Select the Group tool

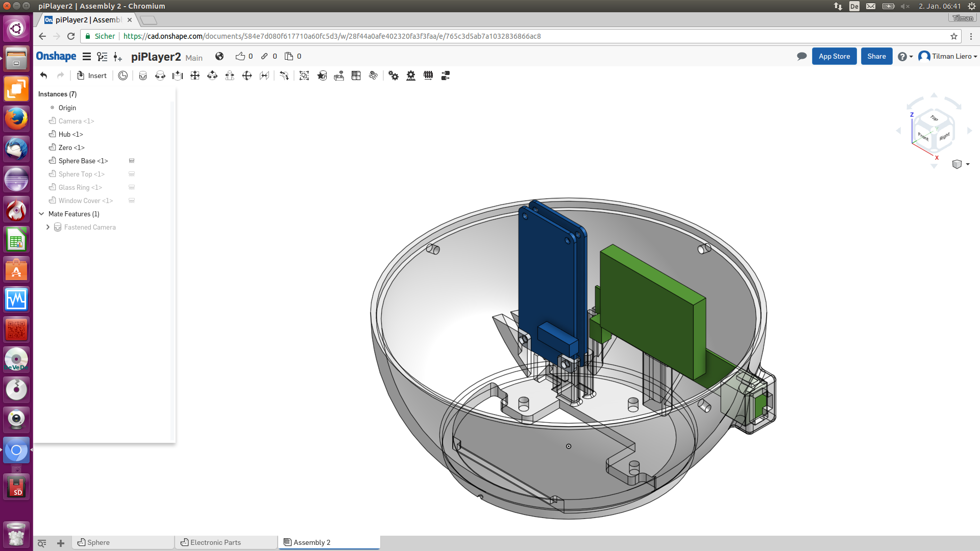click(x=304, y=76)
